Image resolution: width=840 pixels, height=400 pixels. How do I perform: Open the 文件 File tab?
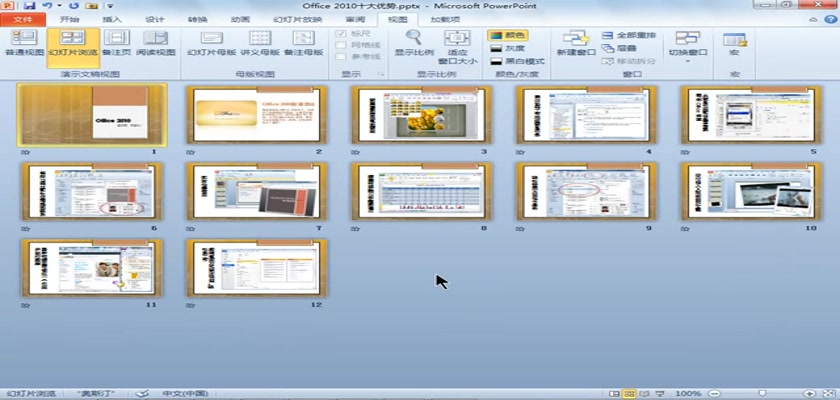coord(22,19)
